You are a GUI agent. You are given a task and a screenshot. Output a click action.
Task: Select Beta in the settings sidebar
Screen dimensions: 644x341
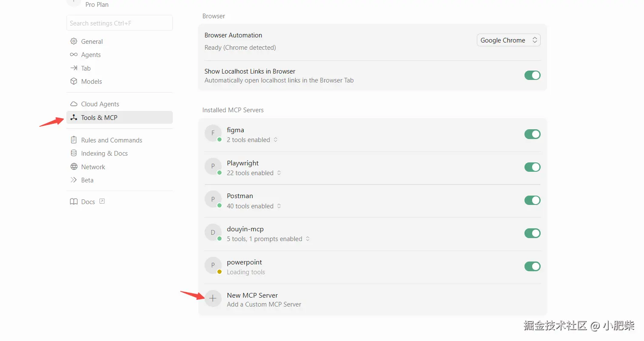[87, 180]
